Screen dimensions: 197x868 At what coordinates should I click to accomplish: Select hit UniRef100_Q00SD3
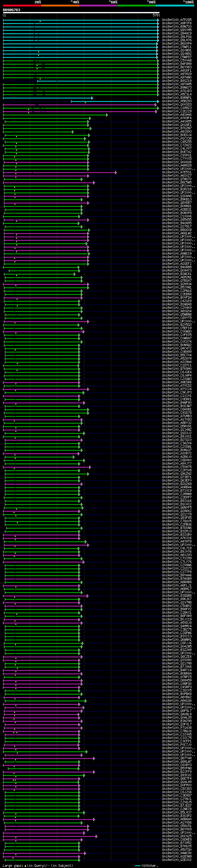click(x=177, y=104)
